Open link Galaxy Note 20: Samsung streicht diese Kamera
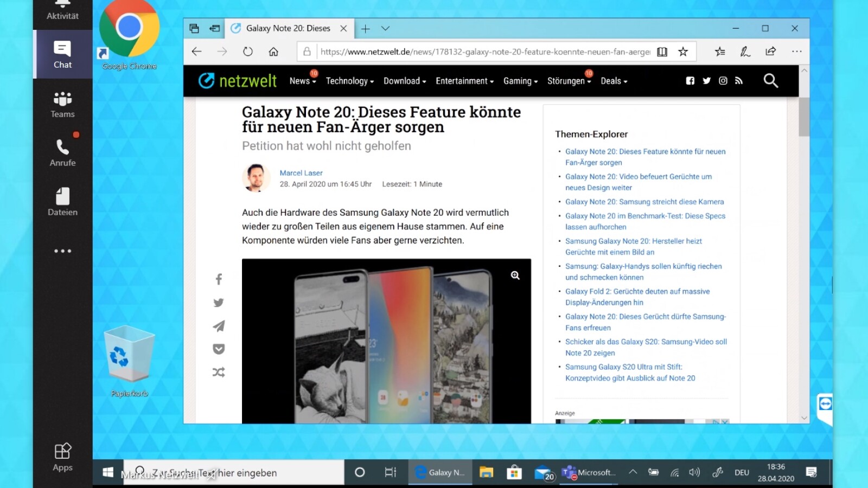The height and width of the screenshot is (488, 868). (x=644, y=202)
